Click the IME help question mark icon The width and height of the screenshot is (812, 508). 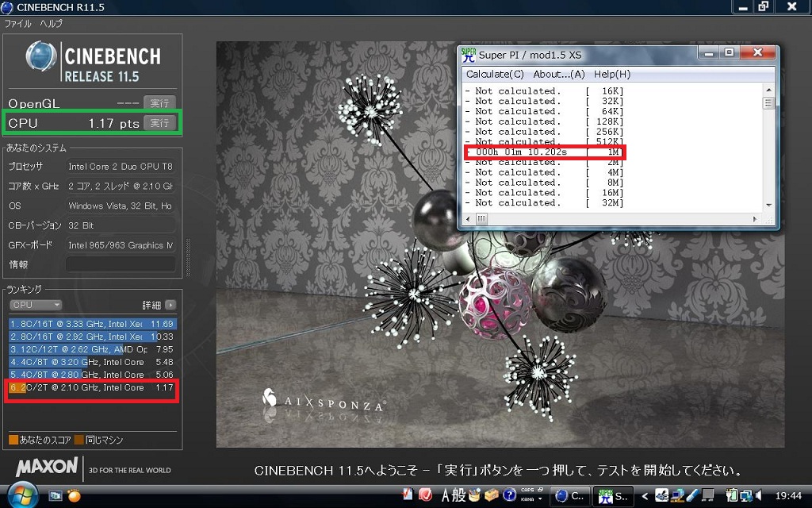(510, 495)
